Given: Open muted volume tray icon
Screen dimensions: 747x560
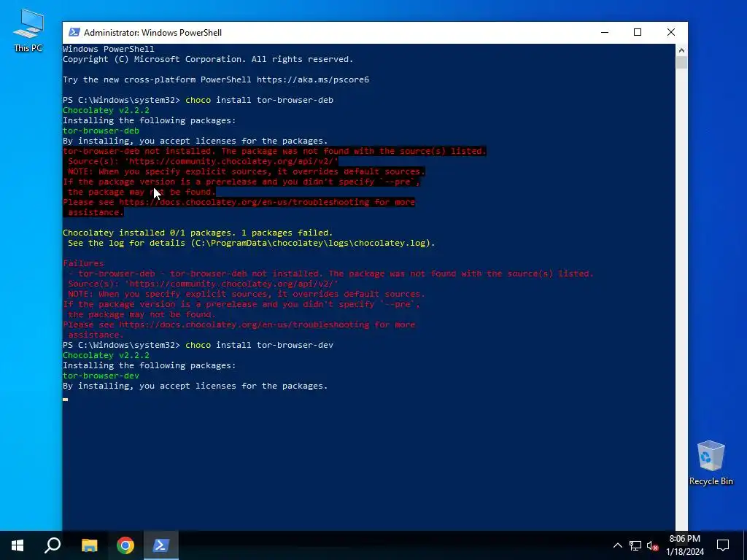Looking at the screenshot, I should click(653, 545).
